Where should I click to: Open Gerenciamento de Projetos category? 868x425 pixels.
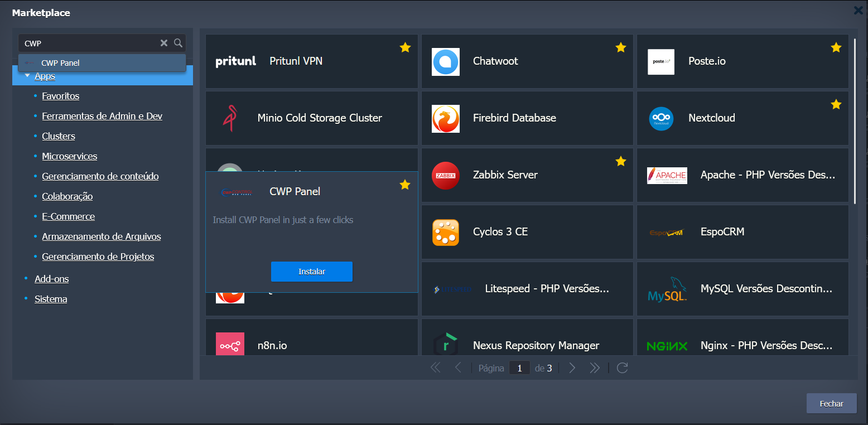(98, 257)
